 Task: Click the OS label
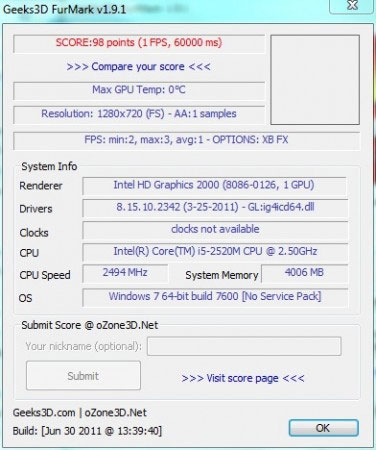pos(25,298)
